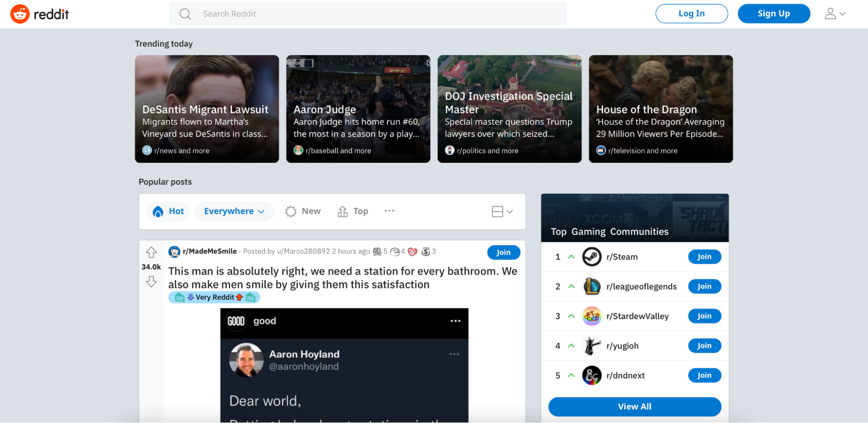
Task: Switch to the New sorting tab
Action: pyautogui.click(x=303, y=211)
